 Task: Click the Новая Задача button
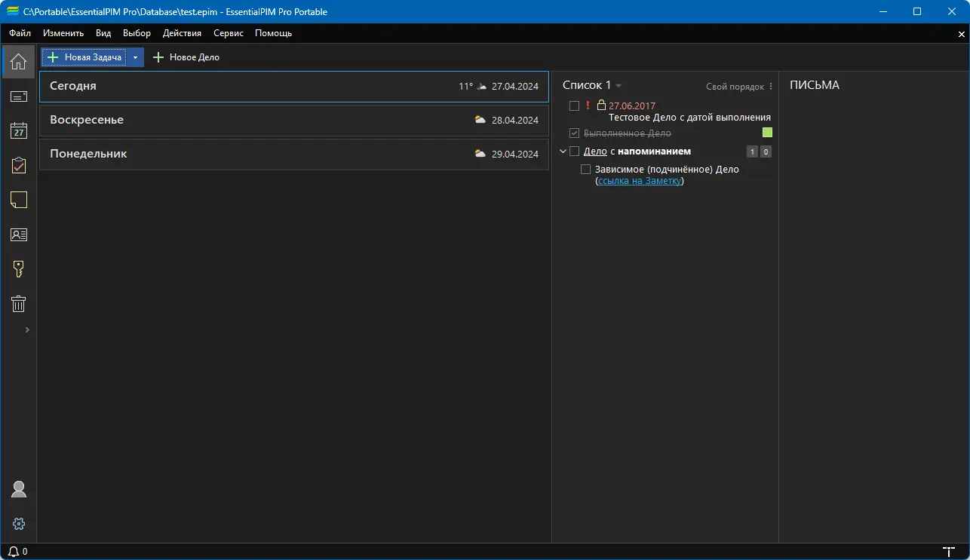click(84, 57)
